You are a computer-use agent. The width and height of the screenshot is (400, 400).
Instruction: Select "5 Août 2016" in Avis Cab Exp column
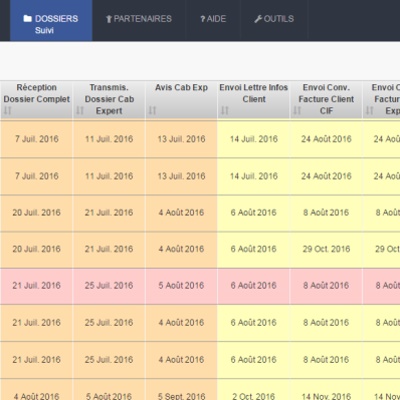point(181,286)
